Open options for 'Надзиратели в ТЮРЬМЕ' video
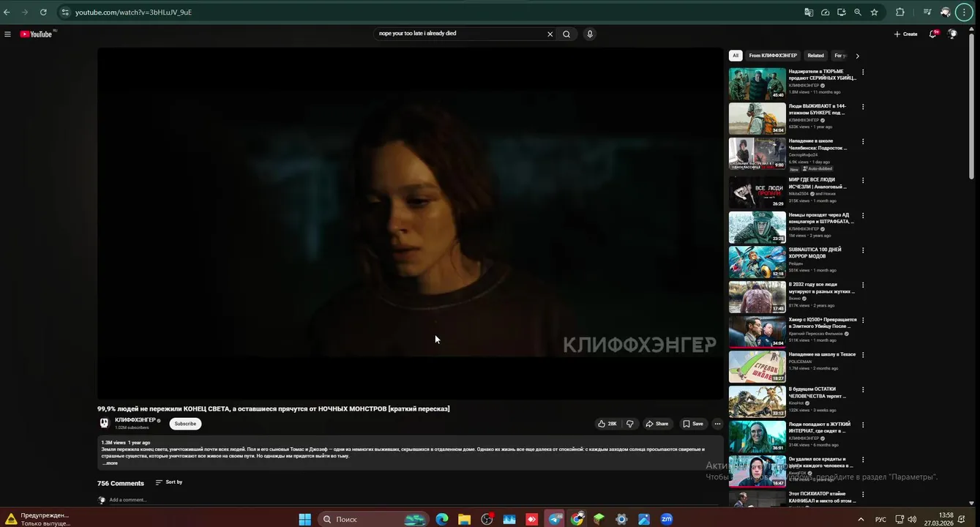This screenshot has width=980, height=527. (x=863, y=72)
